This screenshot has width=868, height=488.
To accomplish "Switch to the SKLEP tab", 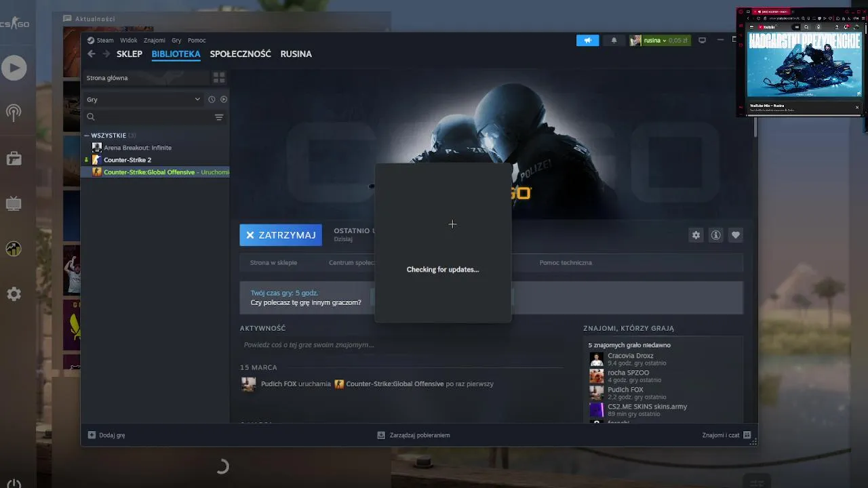I will coord(130,54).
